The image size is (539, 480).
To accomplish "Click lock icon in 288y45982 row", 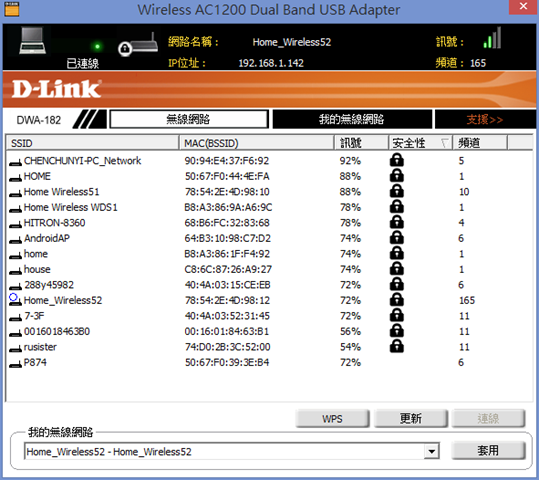I will coord(397,284).
